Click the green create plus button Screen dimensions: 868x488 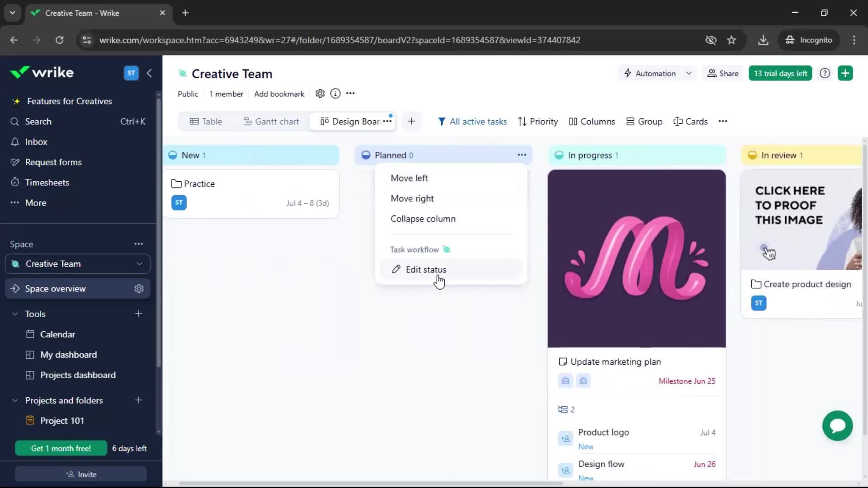pyautogui.click(x=845, y=73)
